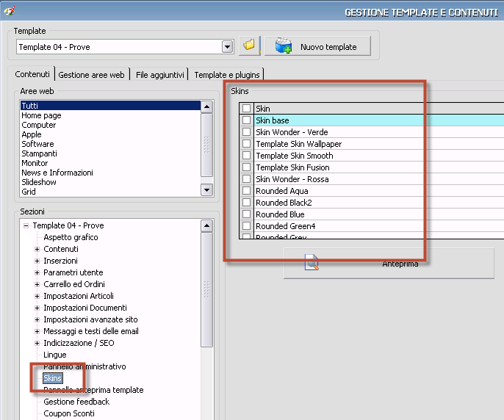Screen dimensions: 504x420
Task: Click Sezioni tree scroll up arrow
Action: click(206, 226)
